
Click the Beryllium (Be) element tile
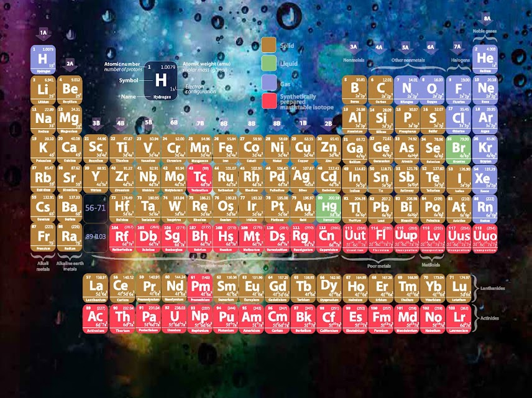tap(70, 90)
